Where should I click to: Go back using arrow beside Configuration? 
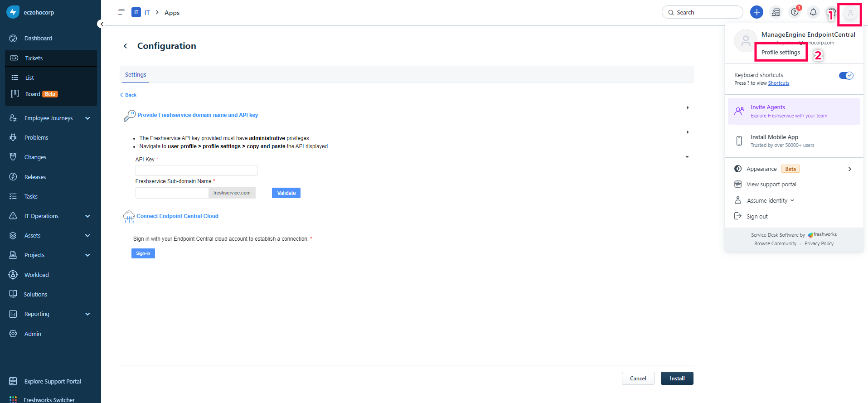[x=126, y=46]
